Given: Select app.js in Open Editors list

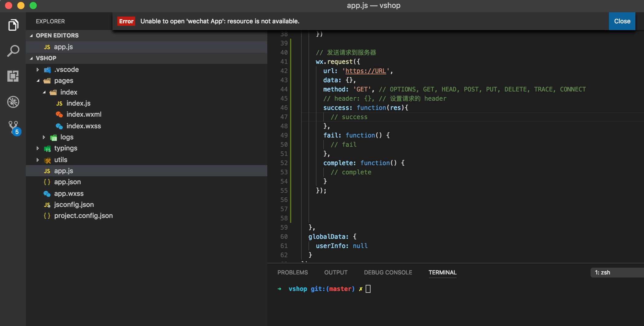Looking at the screenshot, I should tap(147, 47).
